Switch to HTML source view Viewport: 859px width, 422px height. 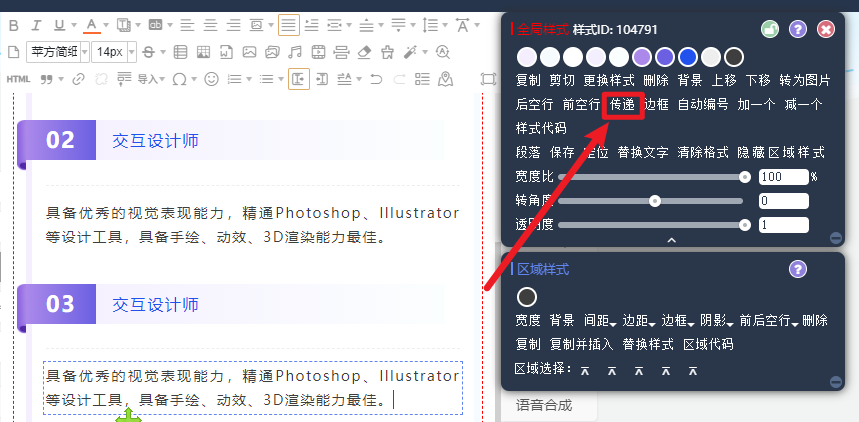click(19, 79)
